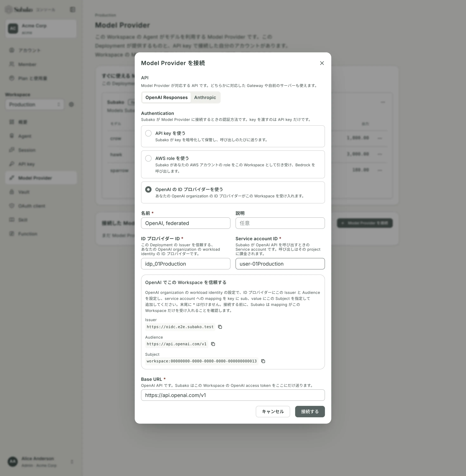Open the Production workspace dropdown in sidebar
The height and width of the screenshot is (476, 466).
pyautogui.click(x=35, y=105)
